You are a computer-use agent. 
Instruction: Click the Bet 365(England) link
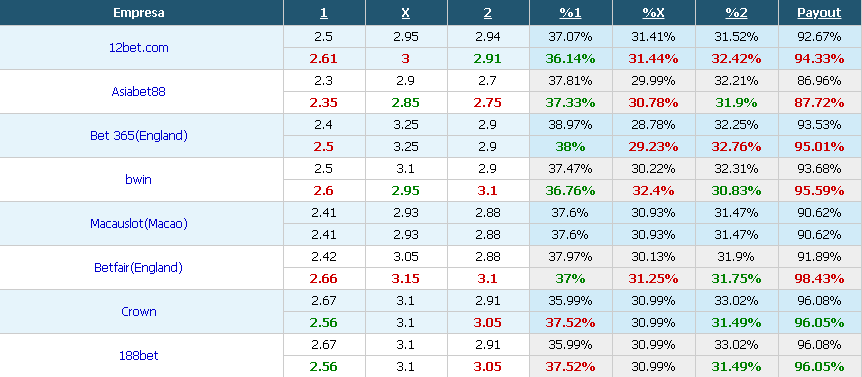point(139,136)
